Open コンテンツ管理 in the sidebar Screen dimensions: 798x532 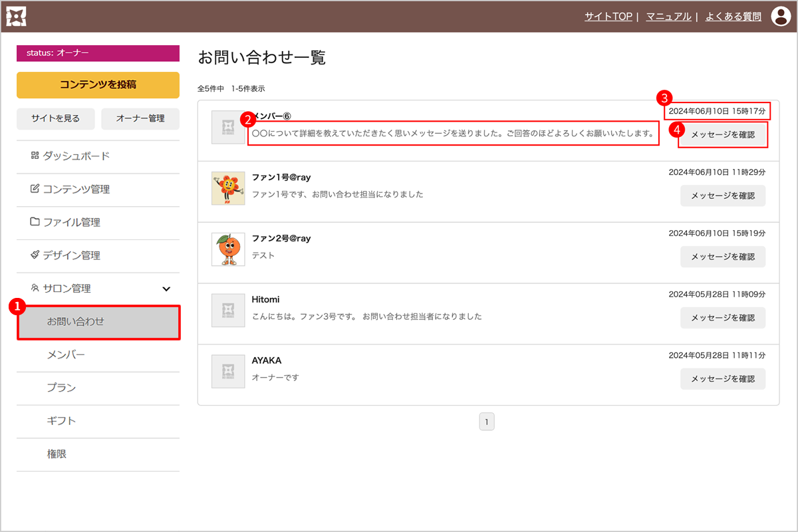76,190
